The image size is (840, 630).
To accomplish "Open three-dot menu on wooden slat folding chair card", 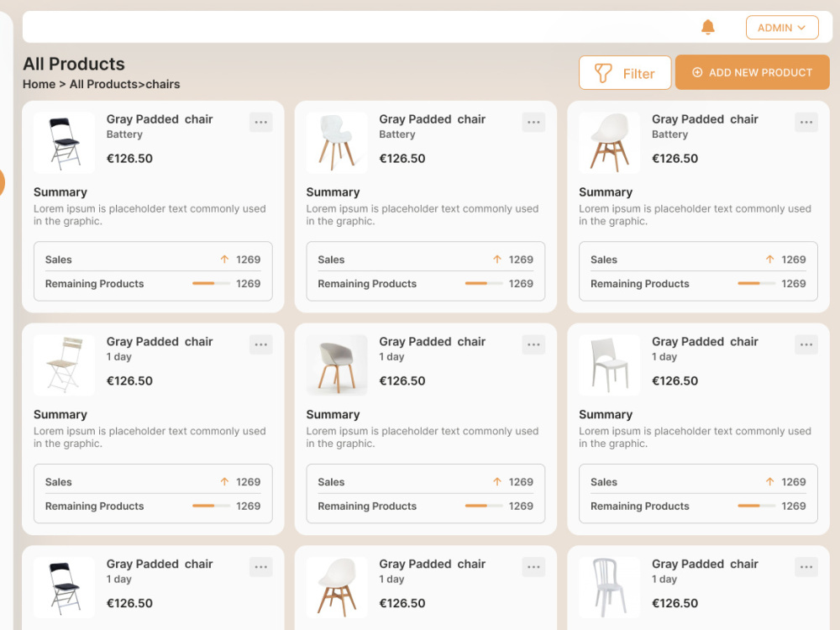I will pyautogui.click(x=261, y=344).
